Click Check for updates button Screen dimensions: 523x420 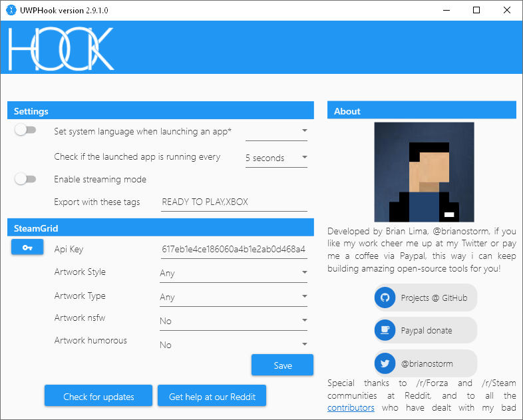click(98, 396)
